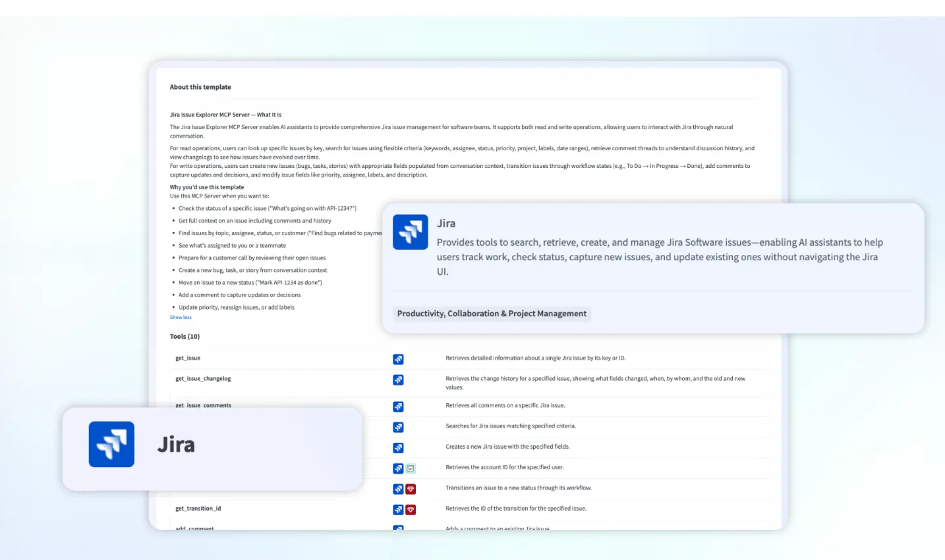Click the large 'Jira' name in bottom-left card
945x560 pixels.
pyautogui.click(x=176, y=445)
